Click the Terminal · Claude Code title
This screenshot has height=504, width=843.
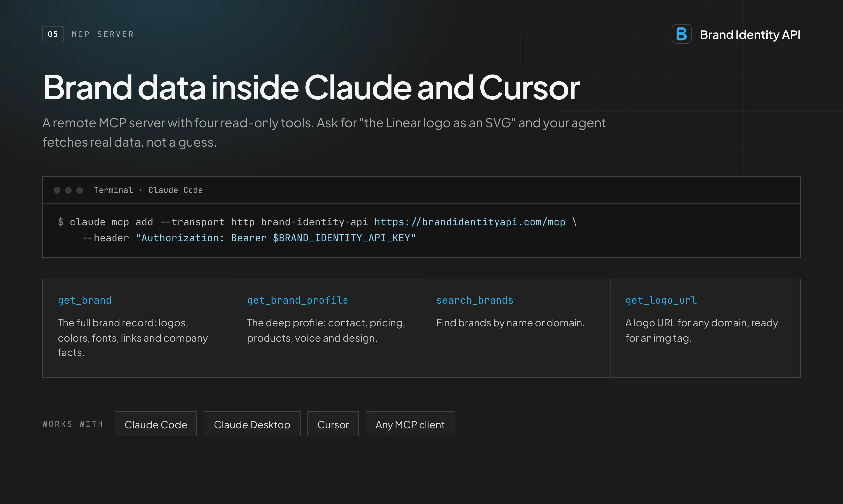pyautogui.click(x=148, y=190)
